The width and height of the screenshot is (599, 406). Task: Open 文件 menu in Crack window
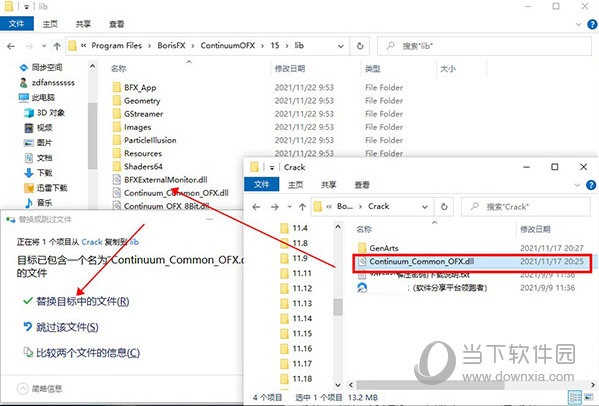pos(262,184)
